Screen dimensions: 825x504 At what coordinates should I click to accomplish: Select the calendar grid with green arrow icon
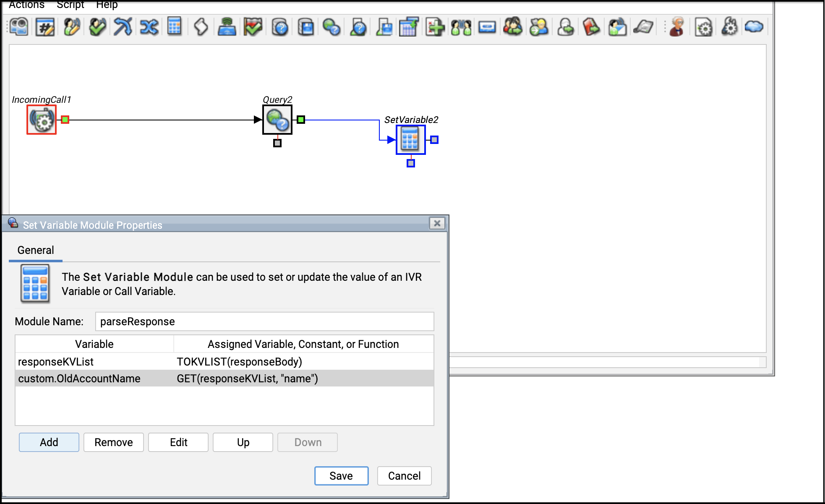coord(409,27)
